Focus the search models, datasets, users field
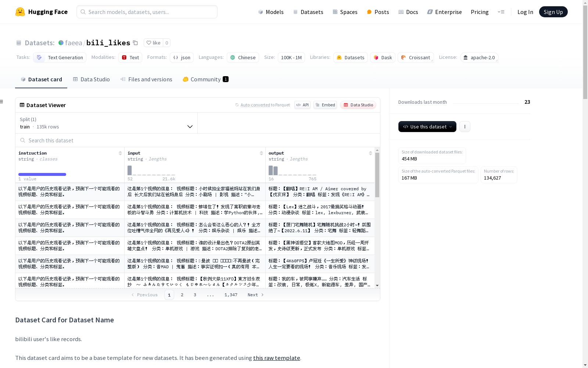This screenshot has height=368, width=588. tap(147, 12)
